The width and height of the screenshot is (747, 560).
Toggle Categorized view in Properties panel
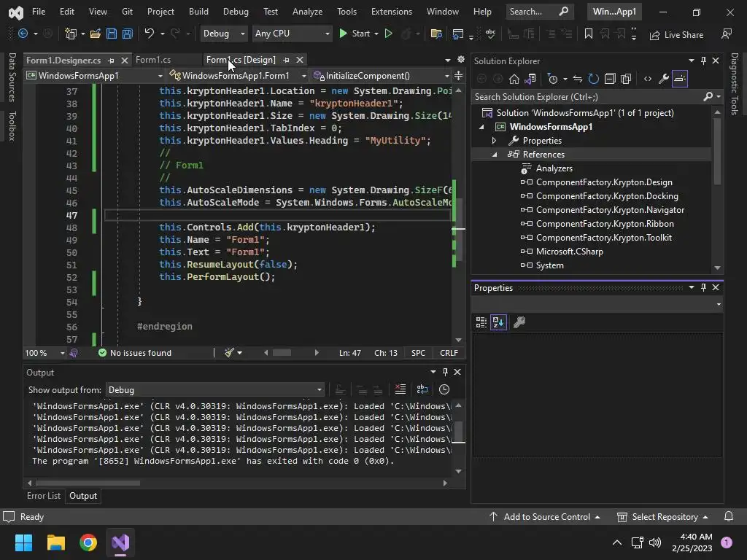tap(481, 322)
